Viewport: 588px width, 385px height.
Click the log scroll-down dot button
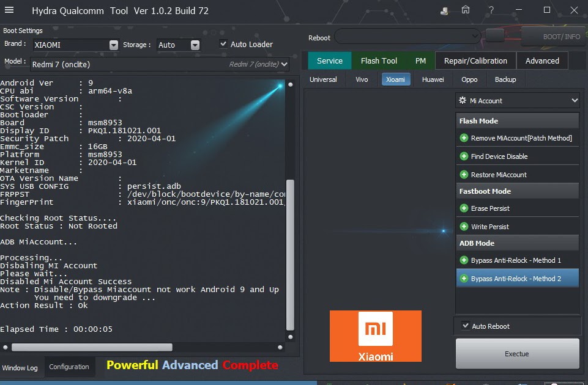pos(290,337)
